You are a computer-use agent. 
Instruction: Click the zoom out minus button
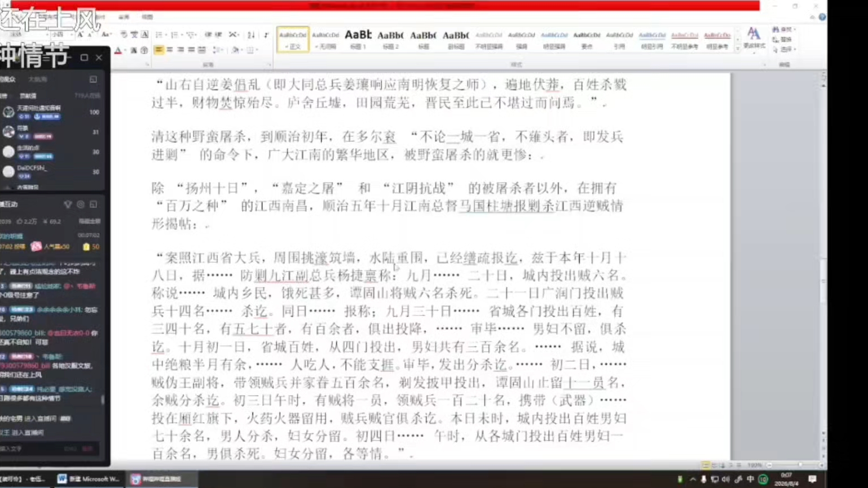point(769,465)
